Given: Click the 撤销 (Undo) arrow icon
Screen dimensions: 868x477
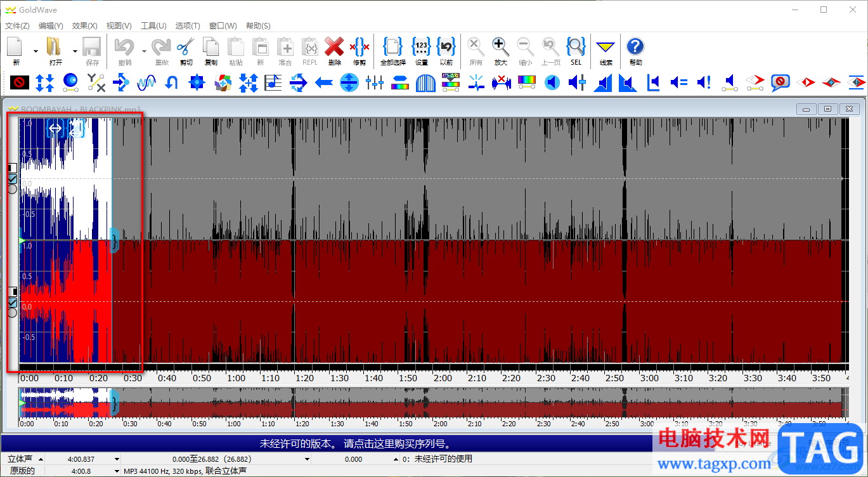Looking at the screenshot, I should click(125, 47).
